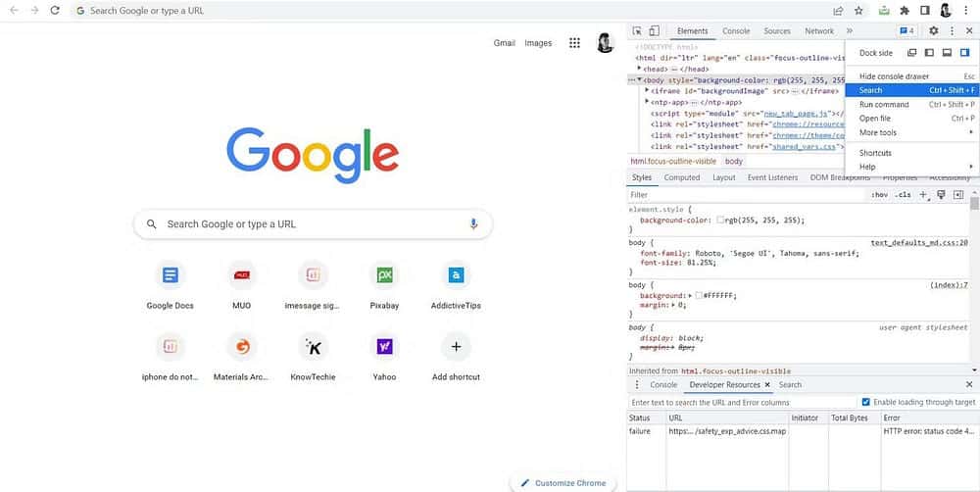
Task: Switch to the Network tab
Action: coord(818,30)
